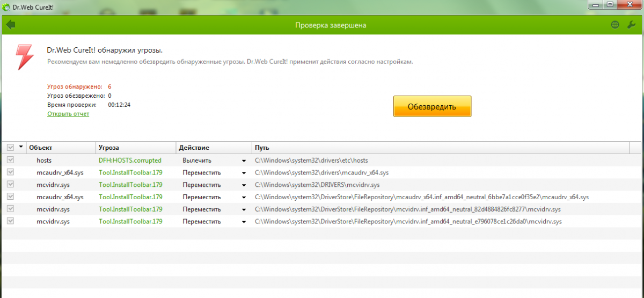The image size is (644, 298).
Task: Click the DFH:HOSTS.corrupted threat name
Action: tap(130, 160)
